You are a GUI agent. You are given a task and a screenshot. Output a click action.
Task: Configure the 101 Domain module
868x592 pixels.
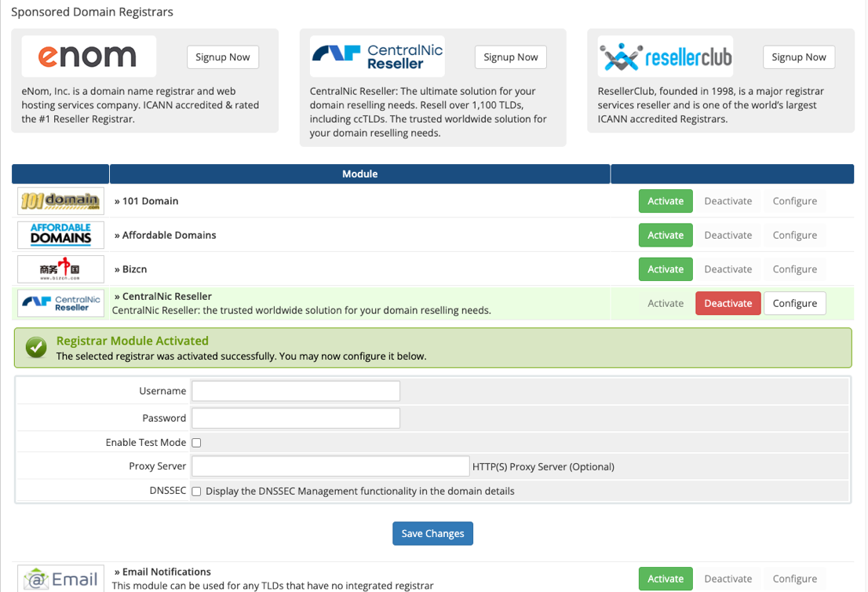tap(795, 201)
